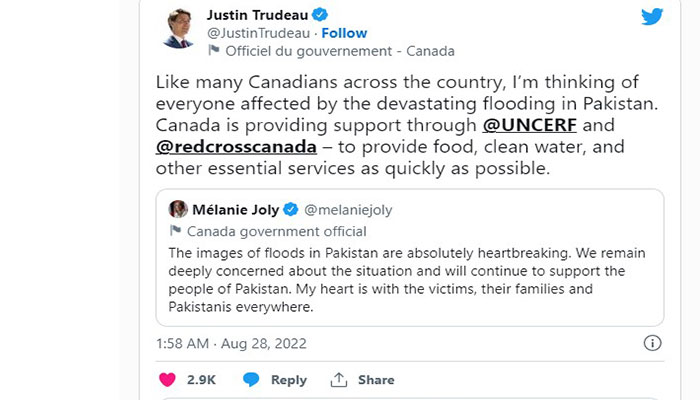The width and height of the screenshot is (700, 400).
Task: Click Mélanie Joly's verified badge
Action: point(291,209)
